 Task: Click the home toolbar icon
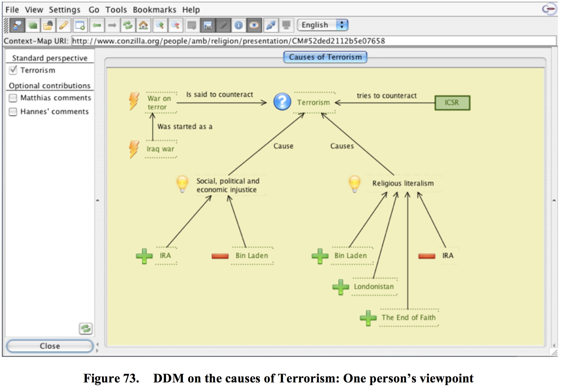click(143, 25)
